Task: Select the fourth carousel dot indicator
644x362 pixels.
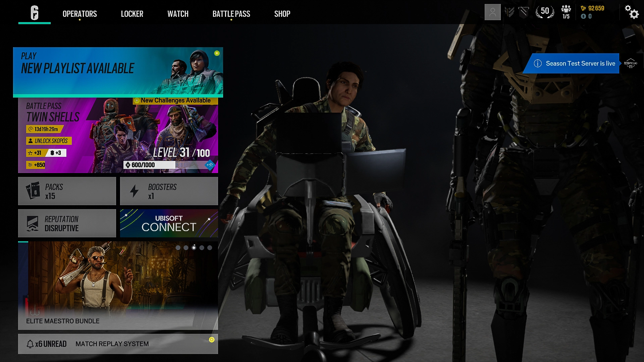Action: click(x=202, y=248)
